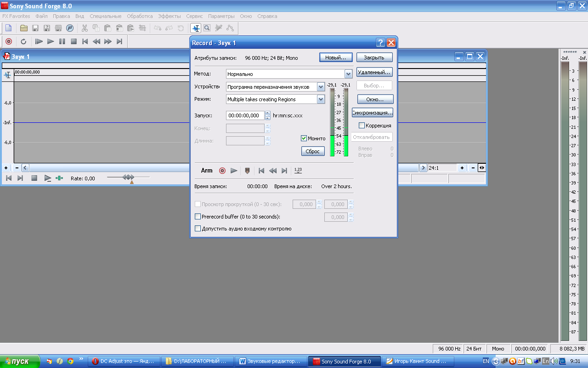Click the Trim/Crop toolbar icon
Screen dimensions: 588x368
(142, 28)
